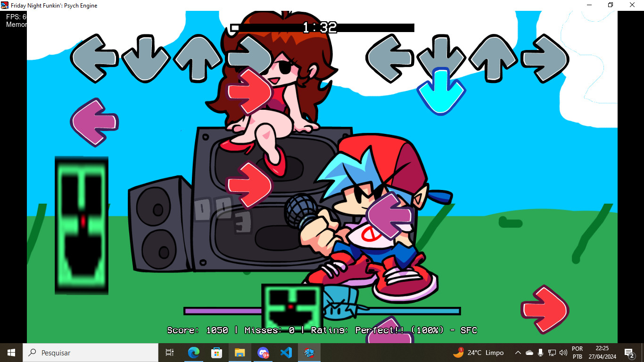Click the purple left note on Boyfriend's shirt
Screen dimensions: 644x362
(390, 215)
